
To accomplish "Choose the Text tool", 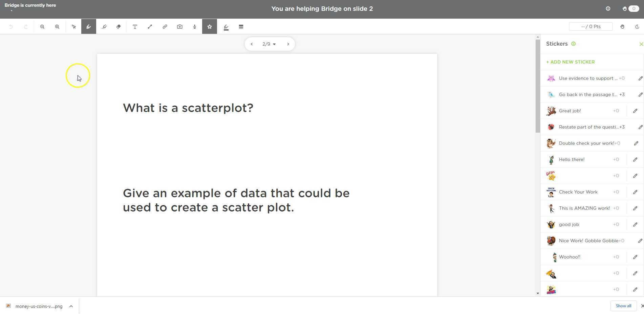I will 135,27.
